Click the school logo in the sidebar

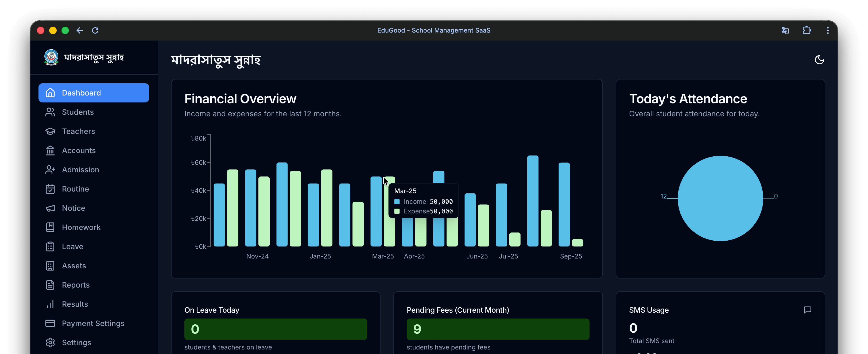coord(51,57)
